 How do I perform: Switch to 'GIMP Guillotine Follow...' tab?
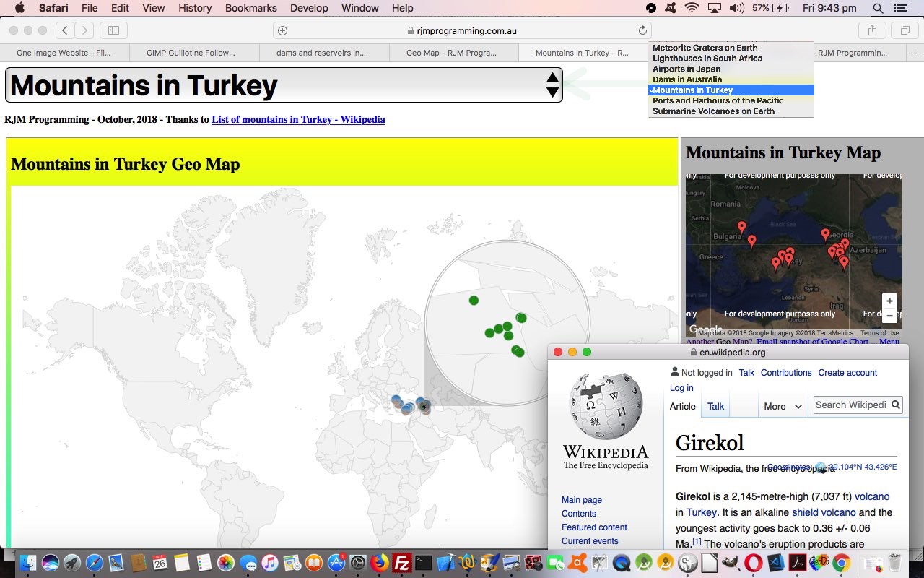[194, 53]
